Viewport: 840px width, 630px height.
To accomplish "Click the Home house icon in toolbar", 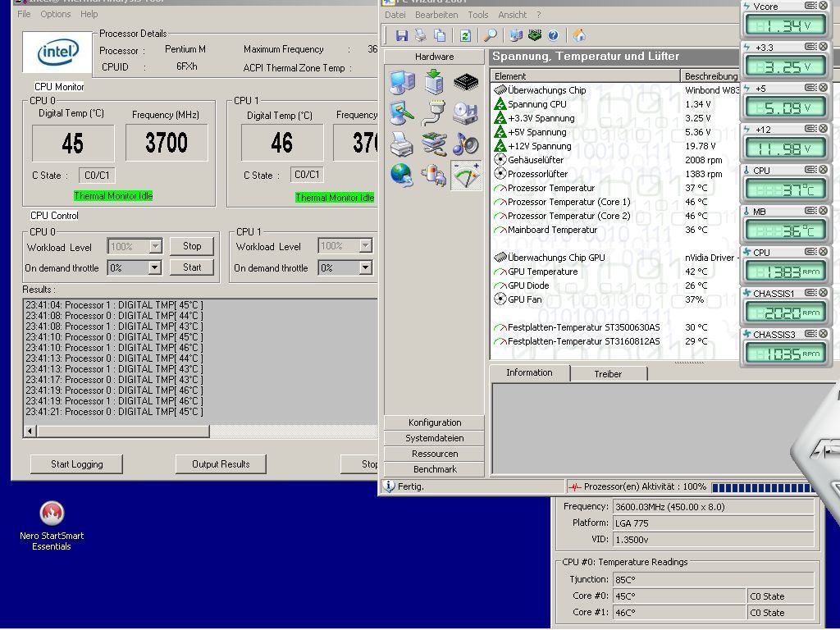I will (x=578, y=35).
